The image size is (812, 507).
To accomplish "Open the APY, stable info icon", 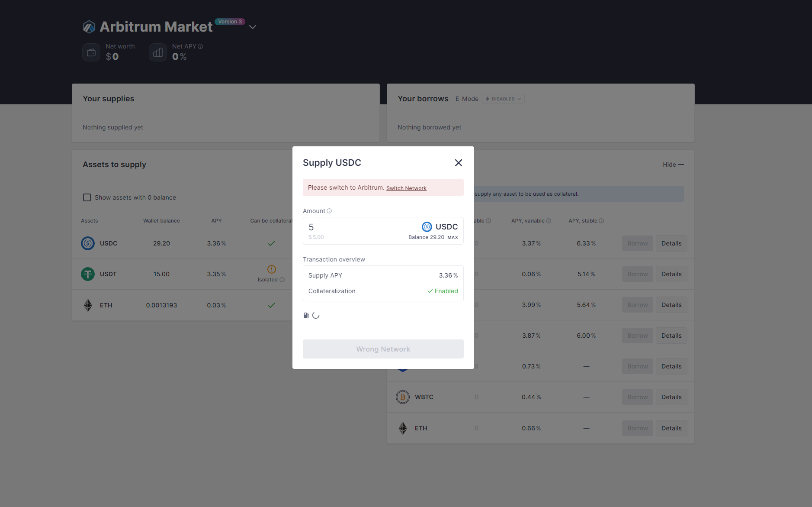I will [601, 221].
